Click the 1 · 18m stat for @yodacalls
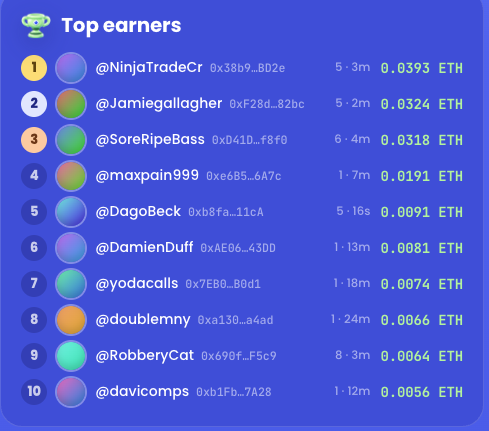Viewport: 489px width, 431px height. (352, 283)
